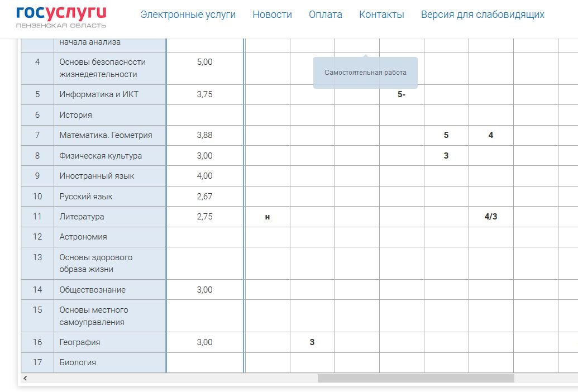This screenshot has height=392, width=578.
Task: Click the horizontal scrollbar thumb
Action: click(x=415, y=378)
